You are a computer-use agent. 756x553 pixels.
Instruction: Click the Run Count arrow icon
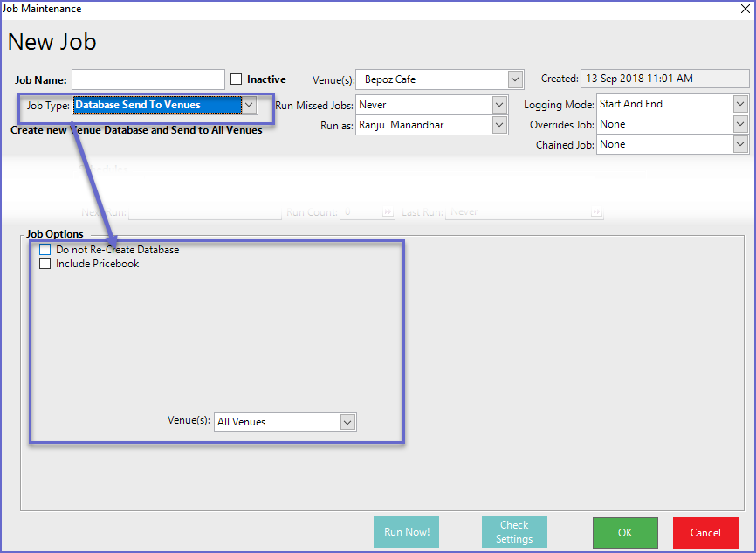point(388,212)
